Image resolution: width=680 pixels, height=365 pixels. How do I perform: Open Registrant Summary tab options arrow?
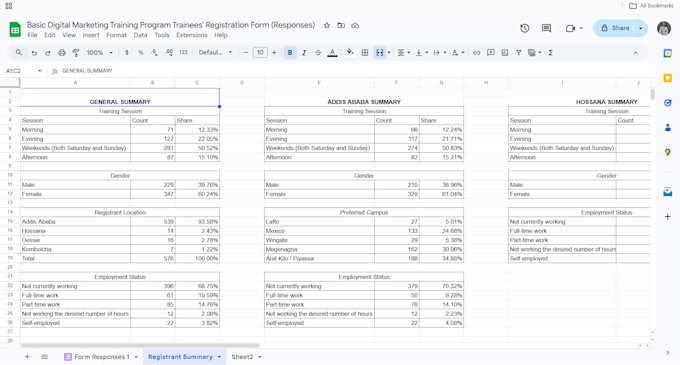pyautogui.click(x=219, y=357)
